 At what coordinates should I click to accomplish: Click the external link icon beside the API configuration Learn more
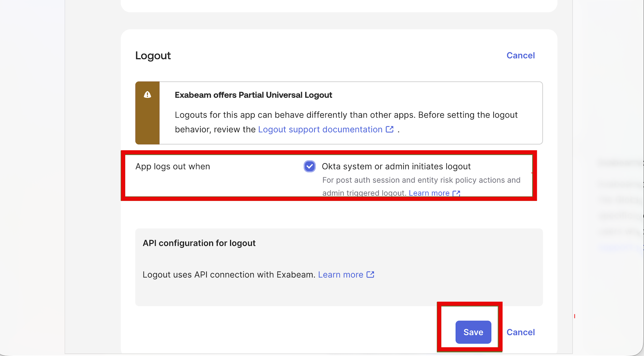coord(371,274)
